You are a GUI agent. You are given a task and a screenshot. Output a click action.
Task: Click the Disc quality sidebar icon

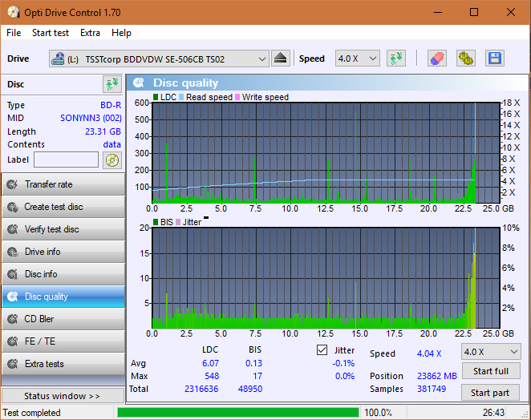point(13,297)
